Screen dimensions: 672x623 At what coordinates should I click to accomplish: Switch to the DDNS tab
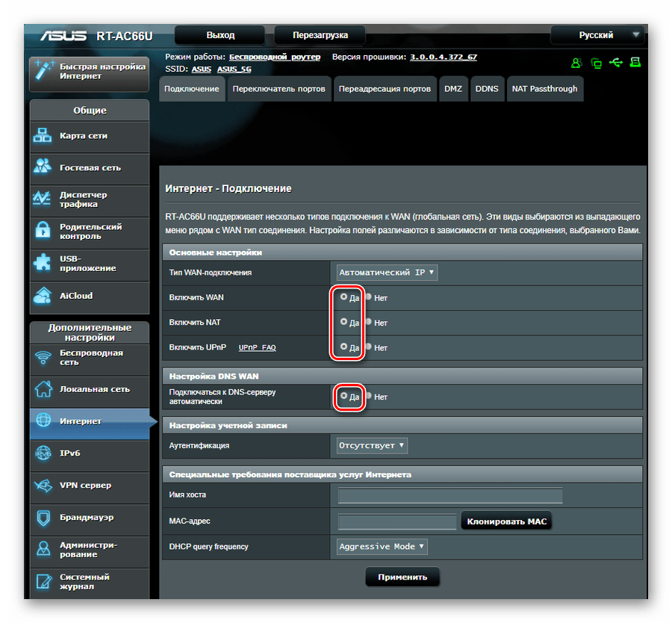(487, 89)
